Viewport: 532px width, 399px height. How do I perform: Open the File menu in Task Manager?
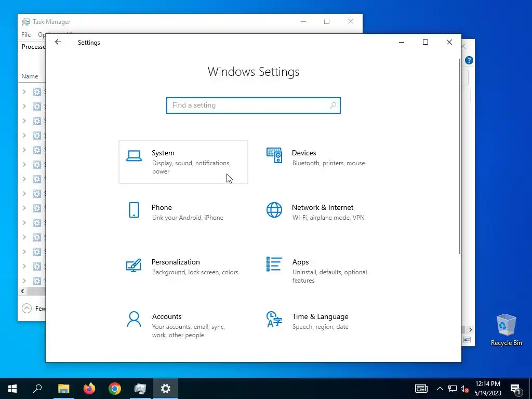(26, 35)
